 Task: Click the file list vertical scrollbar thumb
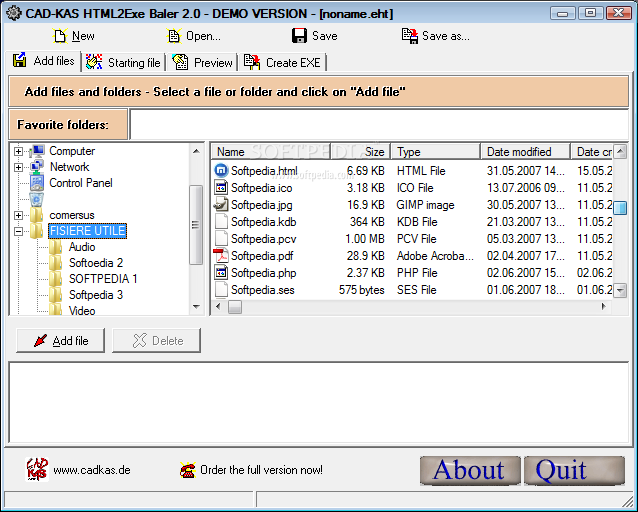(x=620, y=208)
